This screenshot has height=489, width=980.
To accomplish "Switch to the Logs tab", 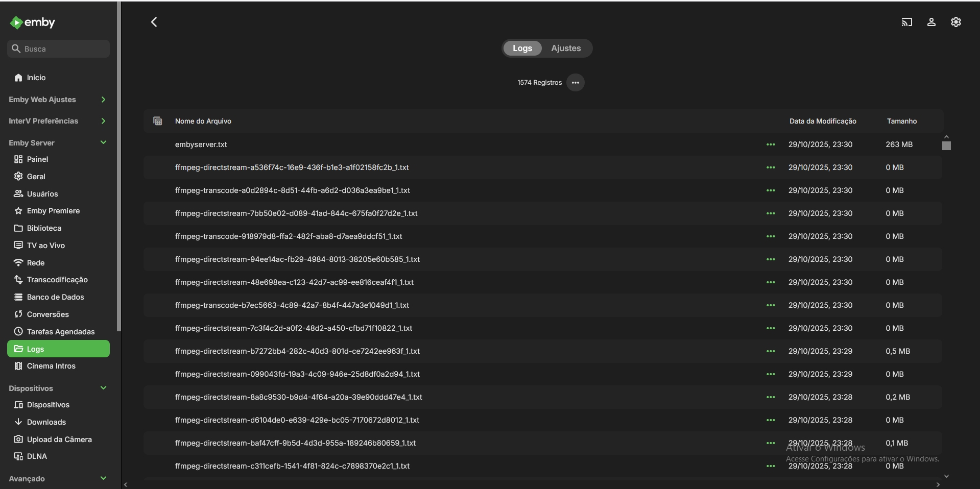I will coord(522,48).
